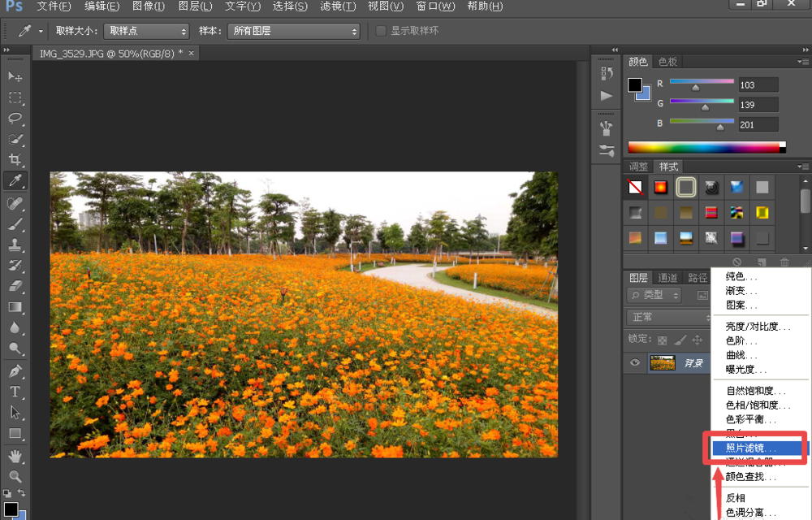
Task: Enable the 显示取样环 checkbox
Action: click(381, 31)
